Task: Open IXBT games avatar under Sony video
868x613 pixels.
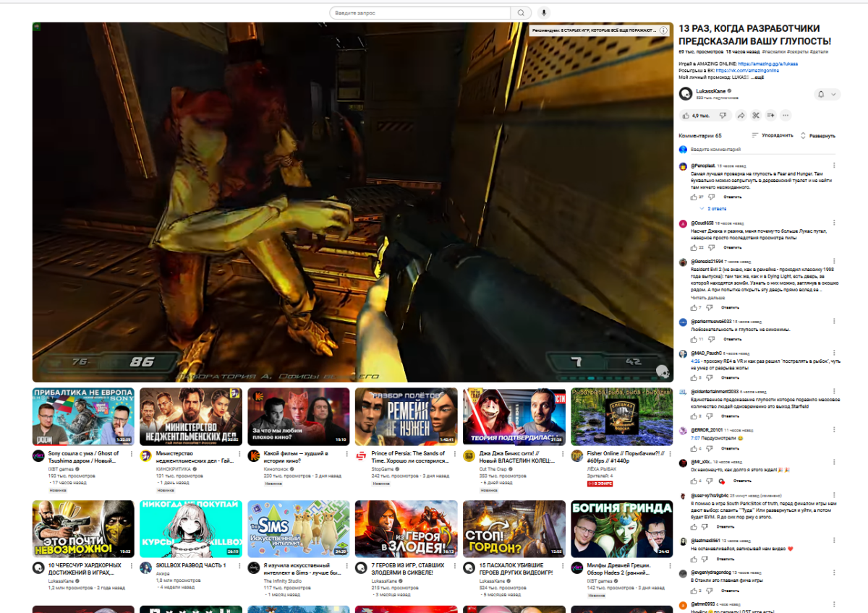Action: point(38,455)
